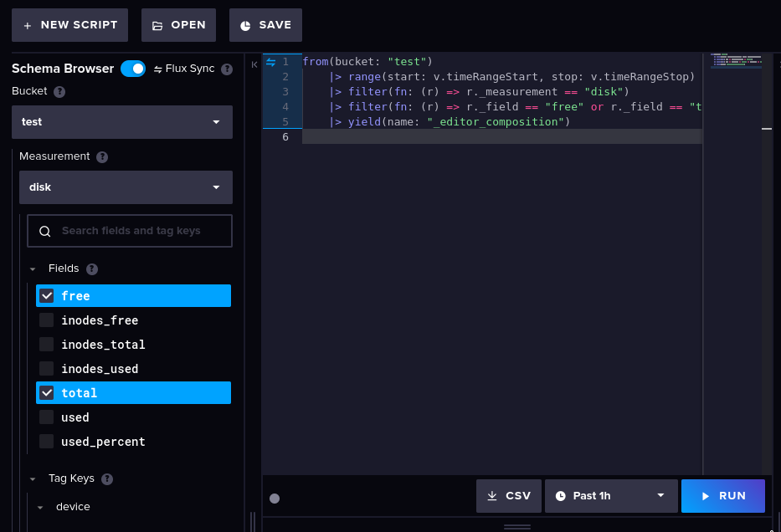Viewport: 781px width, 532px height.
Task: Collapse the editor pane using the K icon
Action: click(x=254, y=64)
